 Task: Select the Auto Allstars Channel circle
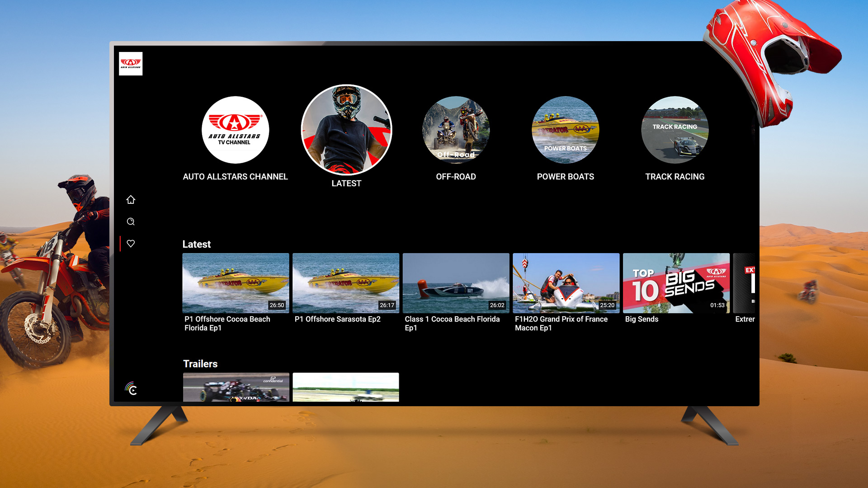click(235, 130)
